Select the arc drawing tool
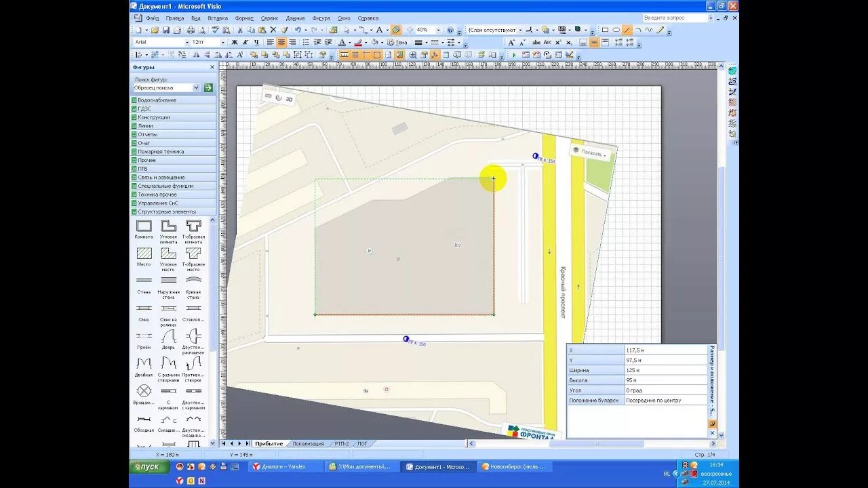 tap(638, 30)
